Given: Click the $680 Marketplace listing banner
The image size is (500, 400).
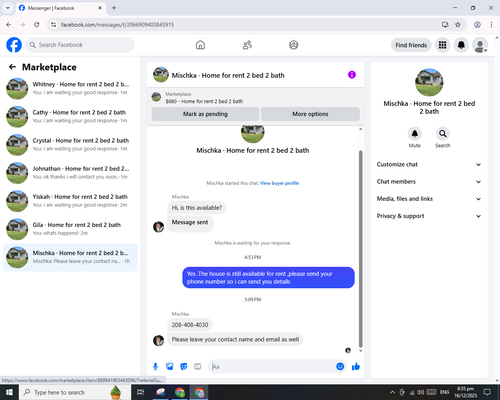Looking at the screenshot, I should click(x=256, y=97).
